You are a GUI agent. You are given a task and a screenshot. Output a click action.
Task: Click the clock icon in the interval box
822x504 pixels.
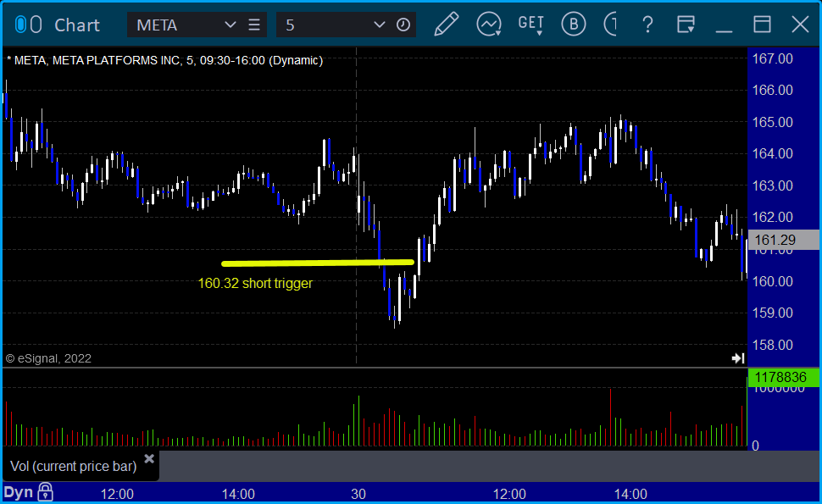point(403,25)
